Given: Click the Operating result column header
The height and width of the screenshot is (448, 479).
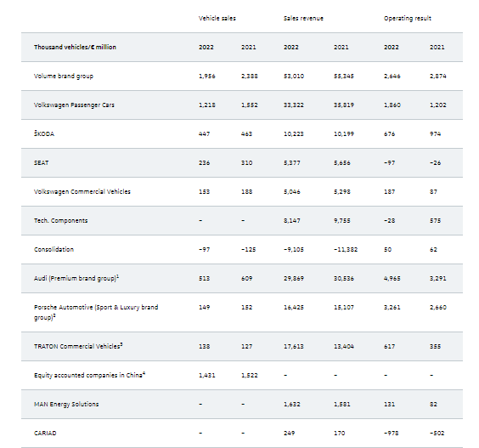Looking at the screenshot, I should [407, 19].
